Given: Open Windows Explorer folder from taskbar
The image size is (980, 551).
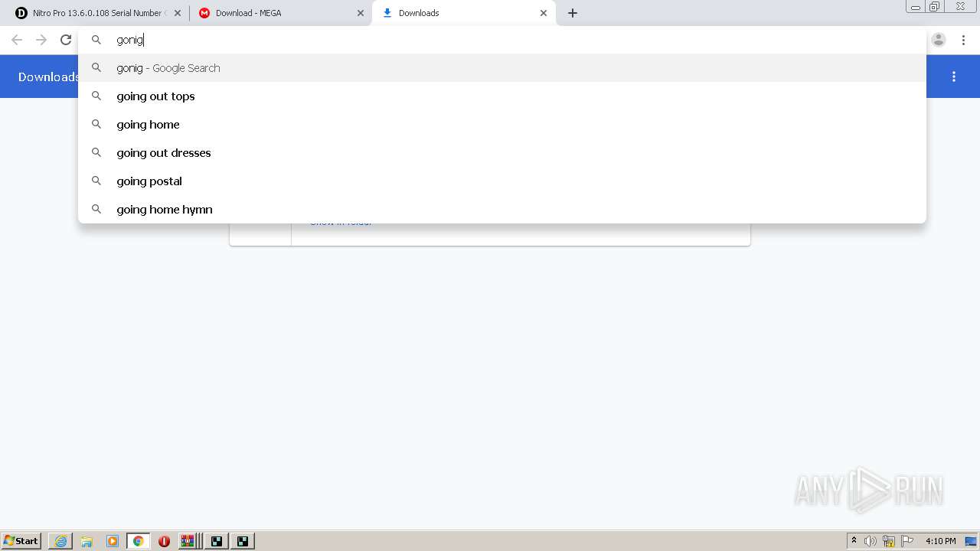Looking at the screenshot, I should (x=87, y=541).
